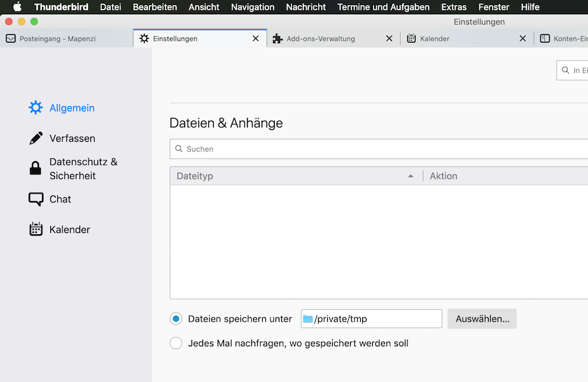Click the Allgemein gear icon in sidebar
Image resolution: width=588 pixels, height=382 pixels.
(x=36, y=108)
